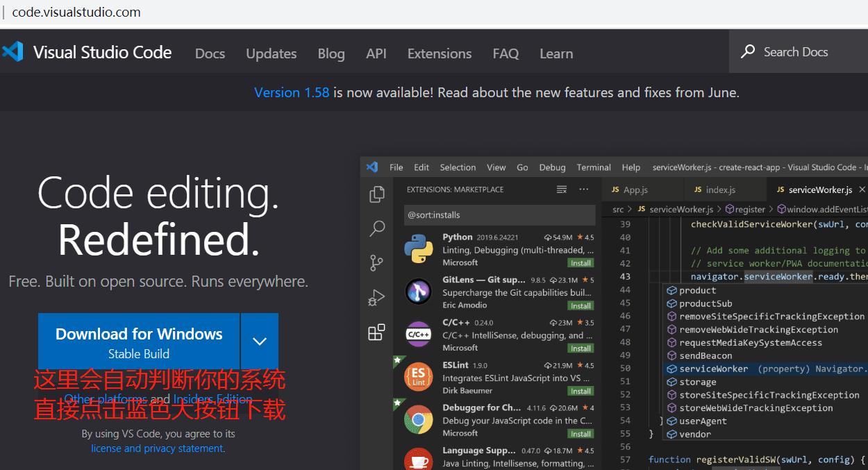
Task: Click serviceWorker.js in the breadcrumb path
Action: (675, 209)
